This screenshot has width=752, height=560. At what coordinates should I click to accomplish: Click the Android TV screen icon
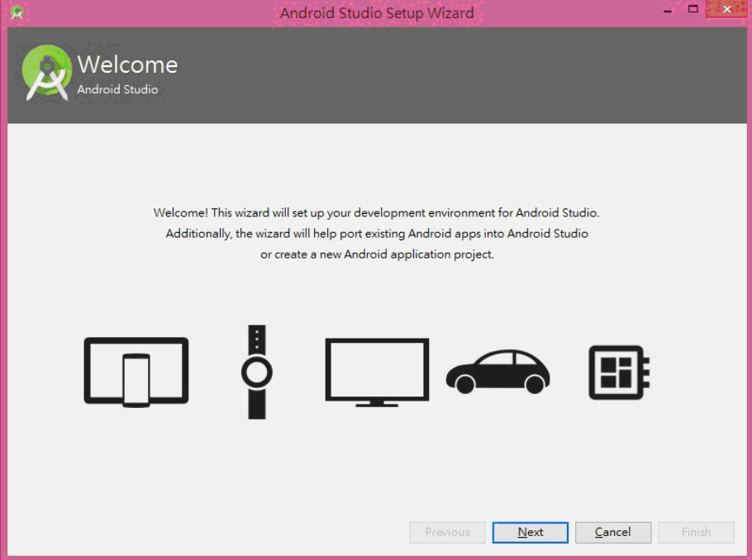click(377, 373)
